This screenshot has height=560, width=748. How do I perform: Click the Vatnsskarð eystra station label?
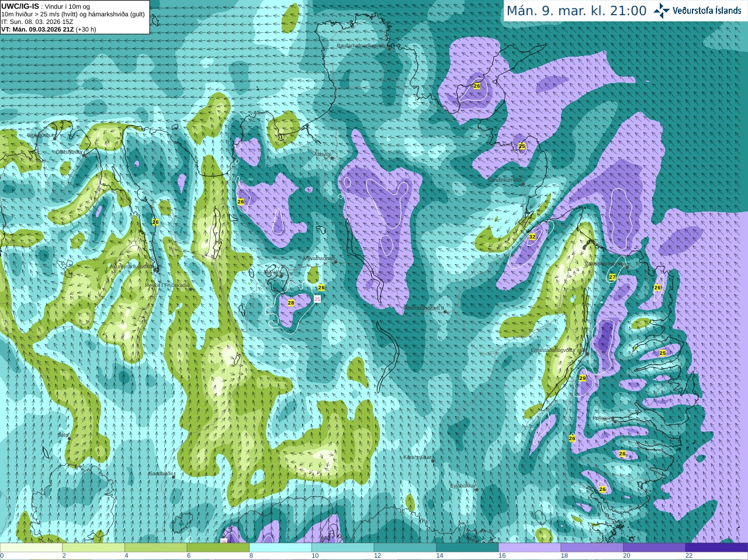605,264
